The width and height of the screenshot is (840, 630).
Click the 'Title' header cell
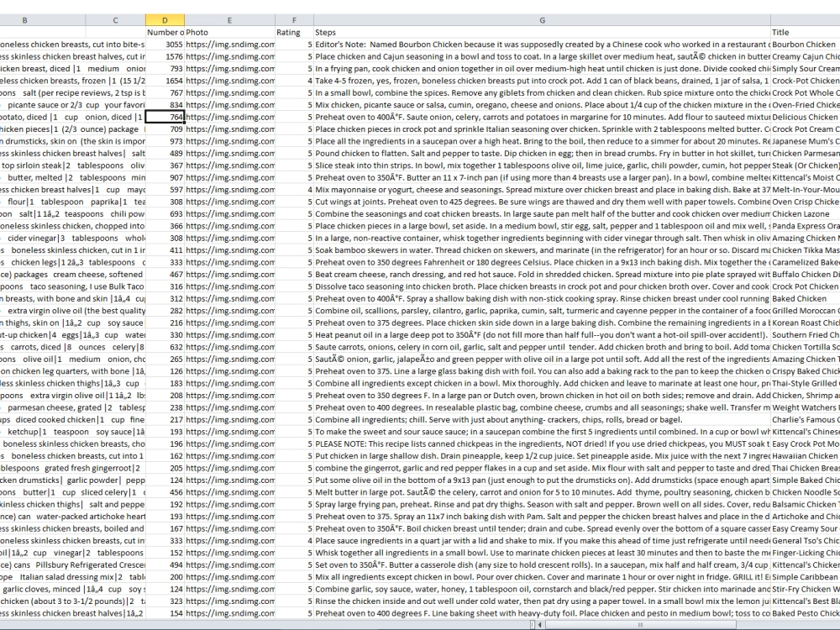pyautogui.click(x=806, y=32)
